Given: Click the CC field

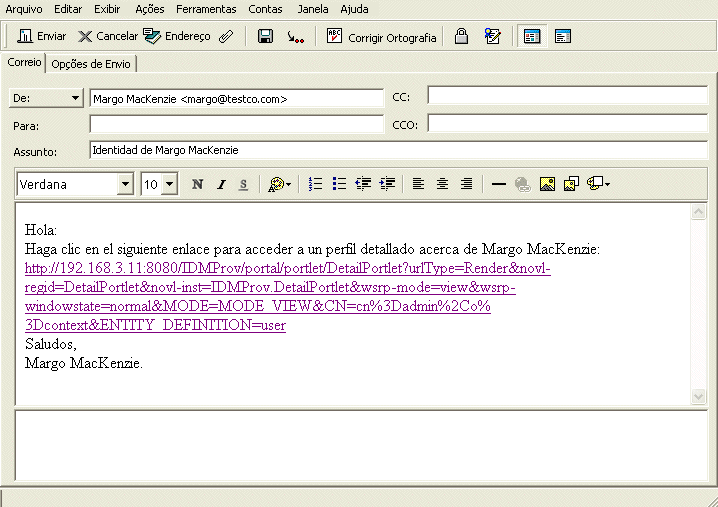Looking at the screenshot, I should click(568, 95).
